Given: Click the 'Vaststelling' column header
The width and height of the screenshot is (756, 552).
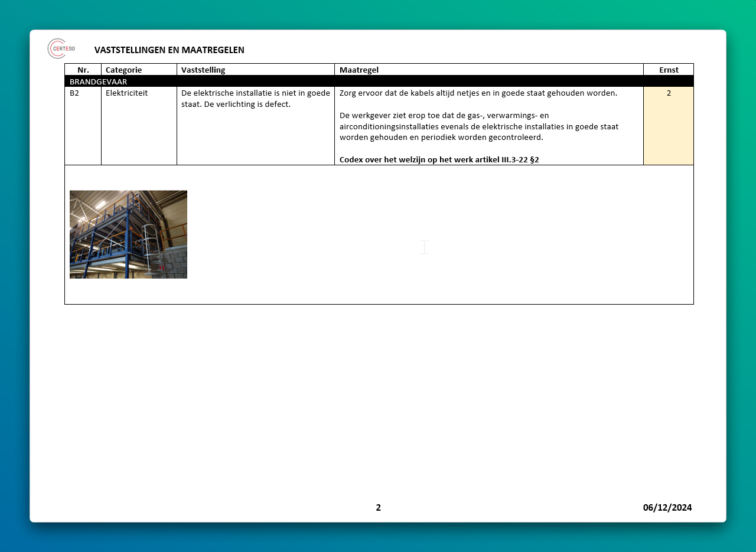Looking at the screenshot, I should pyautogui.click(x=203, y=70).
